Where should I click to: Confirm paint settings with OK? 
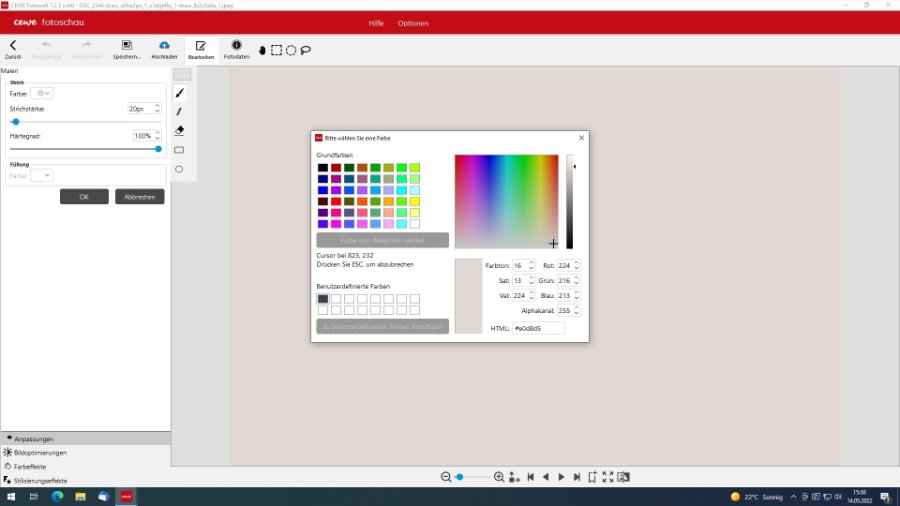click(84, 197)
